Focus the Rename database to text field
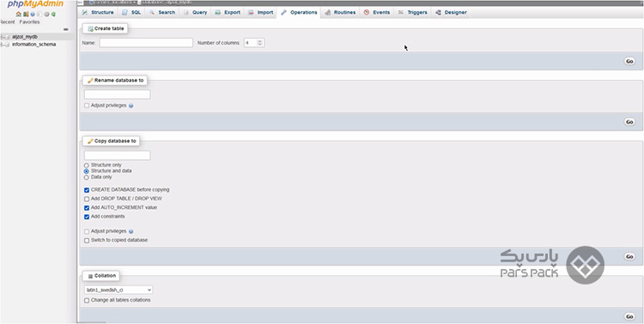Viewport: 644px width, 324px height. (x=117, y=95)
